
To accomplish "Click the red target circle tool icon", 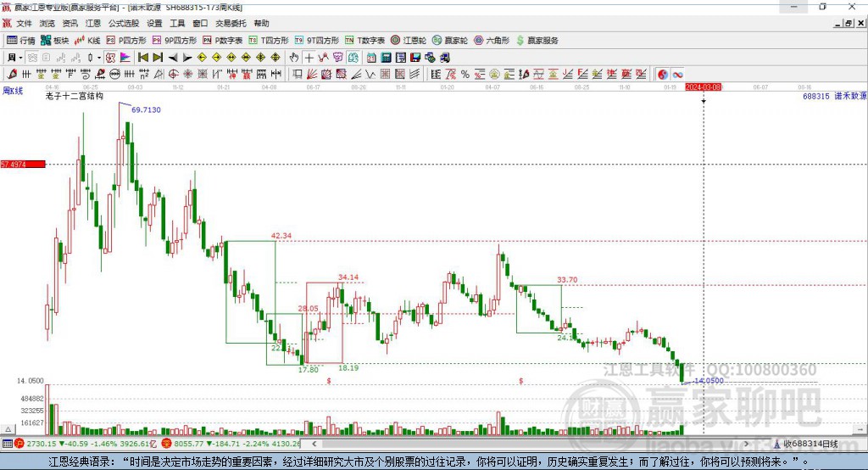I will (173, 75).
